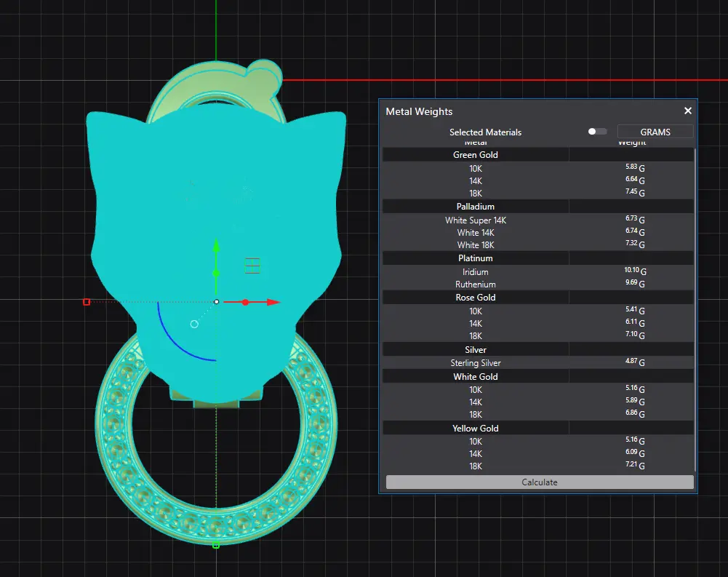Select the Yellow Gold header row
This screenshot has height=577, width=728.
(x=537, y=429)
